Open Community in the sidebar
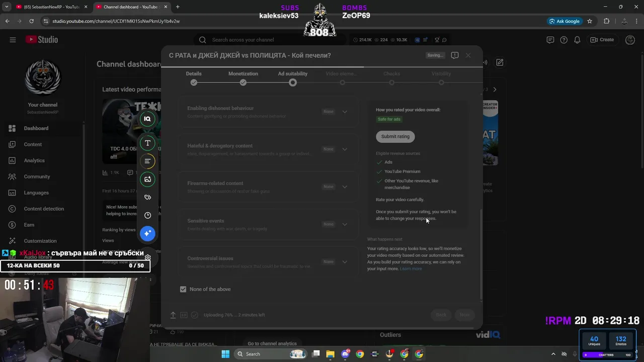 coord(42,176)
